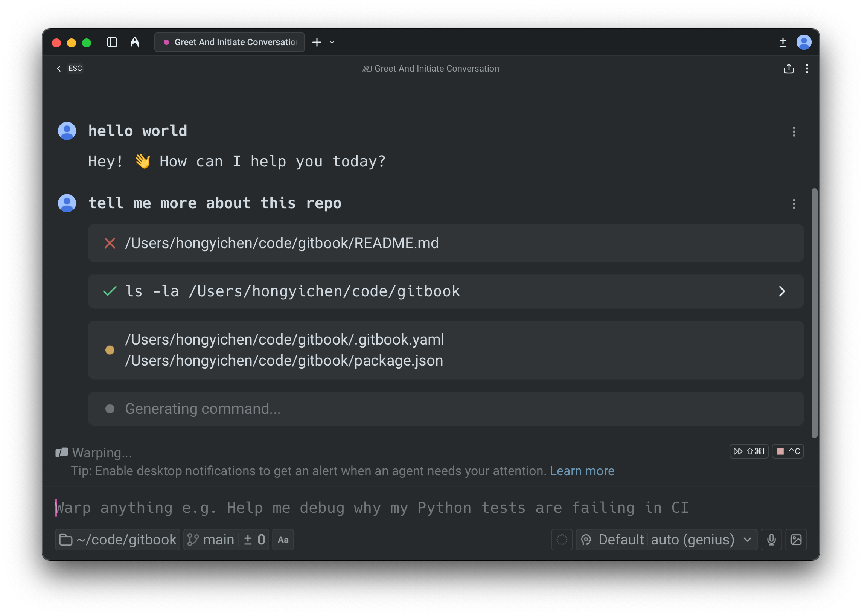
Task: Open the new tab options chevron
Action: click(x=332, y=42)
